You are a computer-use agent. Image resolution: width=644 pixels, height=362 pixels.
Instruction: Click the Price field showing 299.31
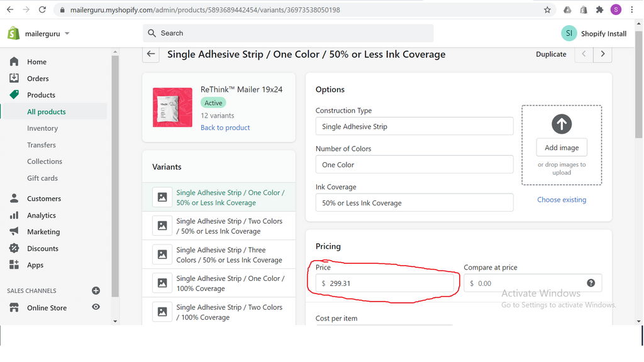click(x=385, y=283)
